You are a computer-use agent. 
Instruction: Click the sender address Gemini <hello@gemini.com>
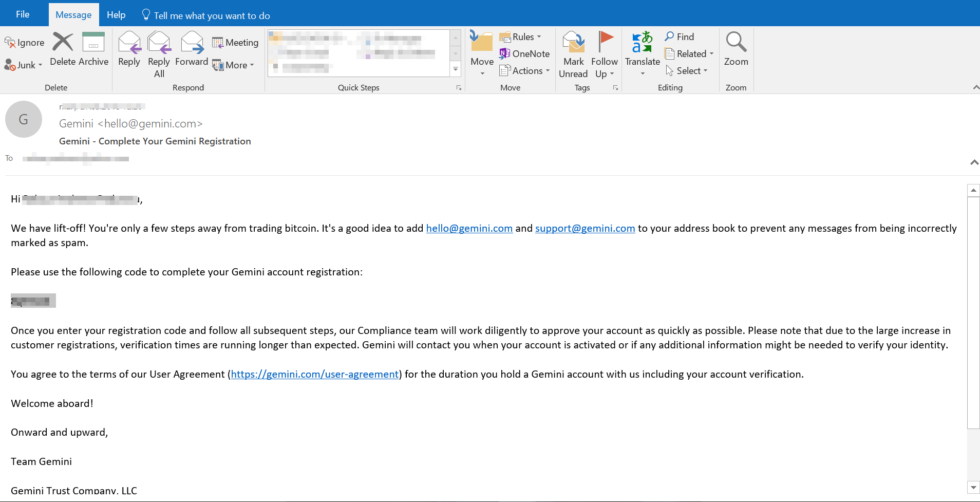point(131,124)
